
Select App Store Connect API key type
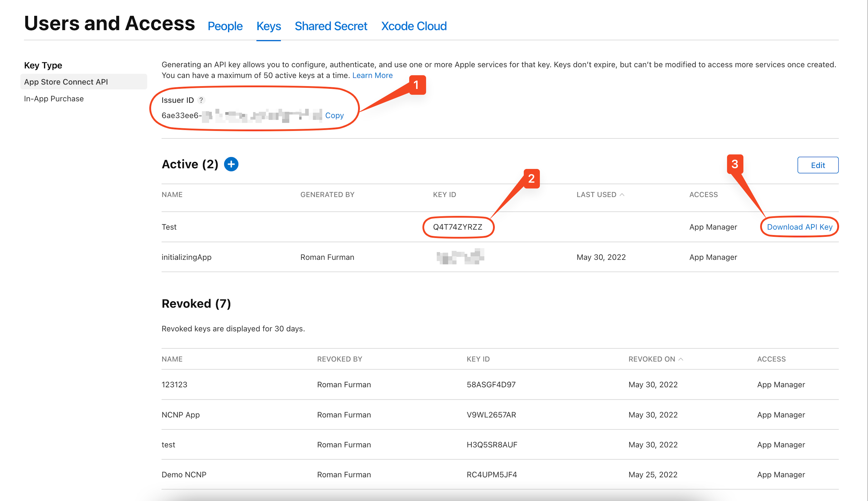66,82
